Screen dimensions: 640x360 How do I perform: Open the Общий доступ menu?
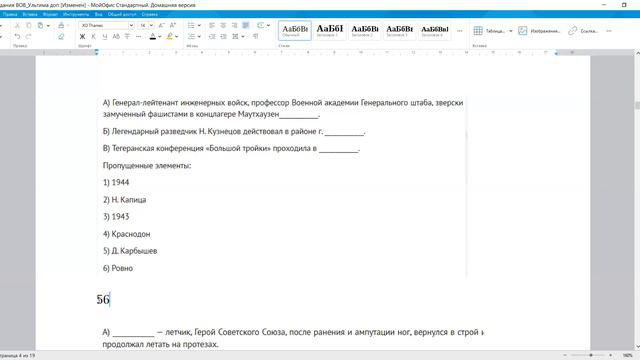[x=122, y=14]
